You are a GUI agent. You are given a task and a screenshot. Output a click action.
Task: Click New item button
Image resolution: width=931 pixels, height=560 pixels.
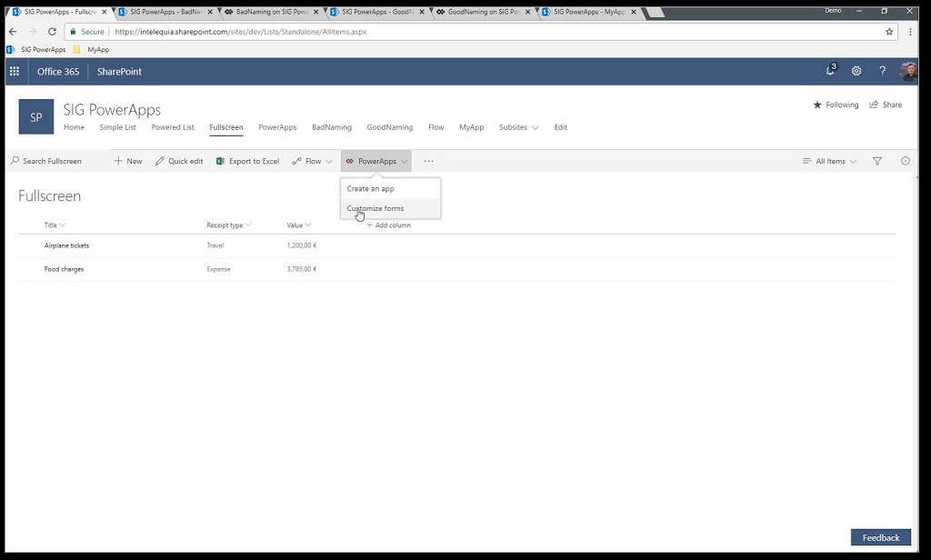point(128,161)
